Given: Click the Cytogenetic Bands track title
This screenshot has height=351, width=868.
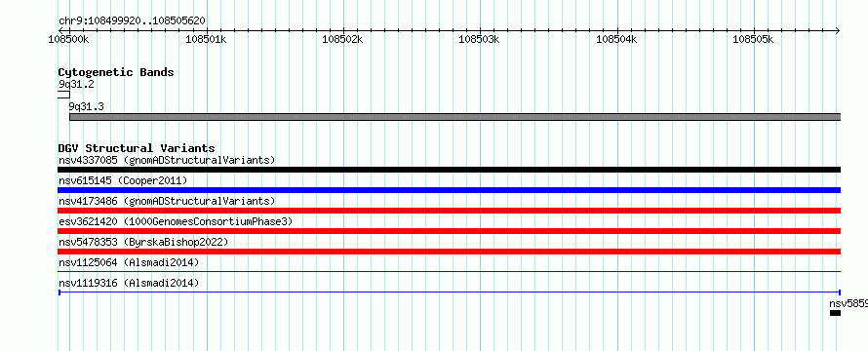Looking at the screenshot, I should 116,72.
